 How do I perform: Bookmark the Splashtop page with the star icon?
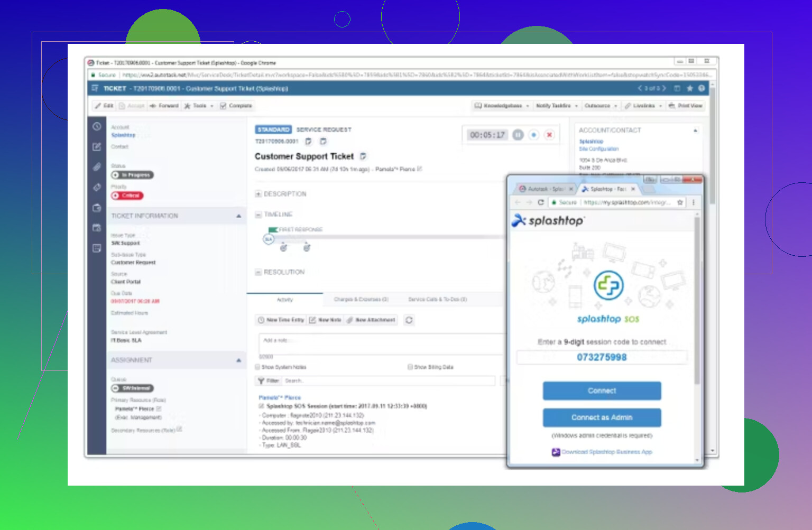[680, 202]
